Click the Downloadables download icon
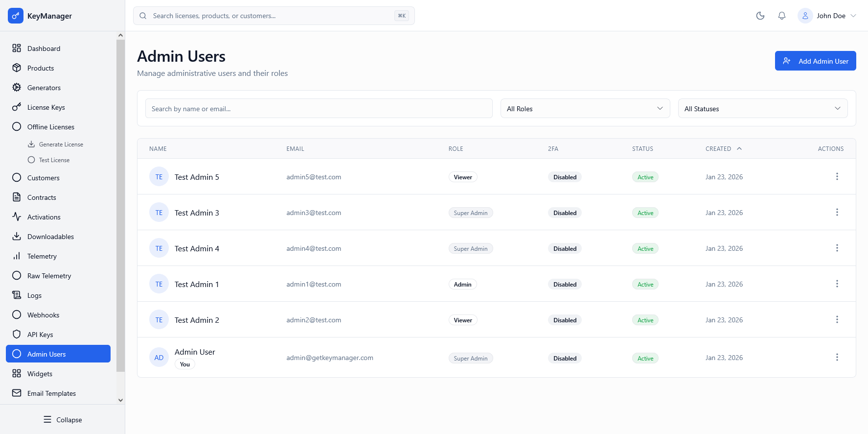Screen dimensions: 868x434 point(17,236)
